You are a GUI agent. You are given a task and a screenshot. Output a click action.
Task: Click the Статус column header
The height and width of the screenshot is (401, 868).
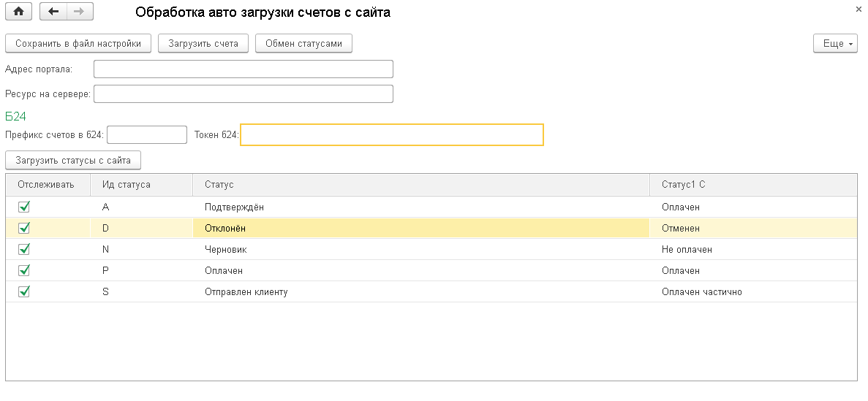pos(421,185)
